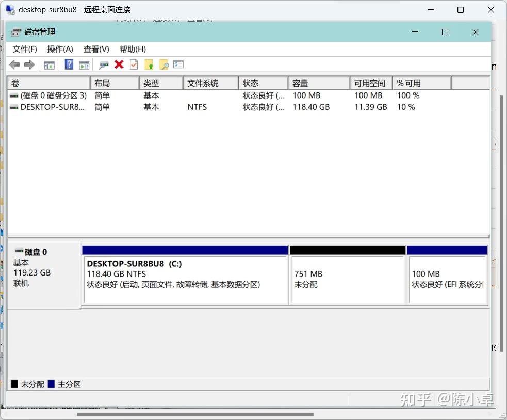Image resolution: width=507 pixels, height=420 pixels.
Task: Open Help using the blue question mark icon
Action: (x=68, y=64)
